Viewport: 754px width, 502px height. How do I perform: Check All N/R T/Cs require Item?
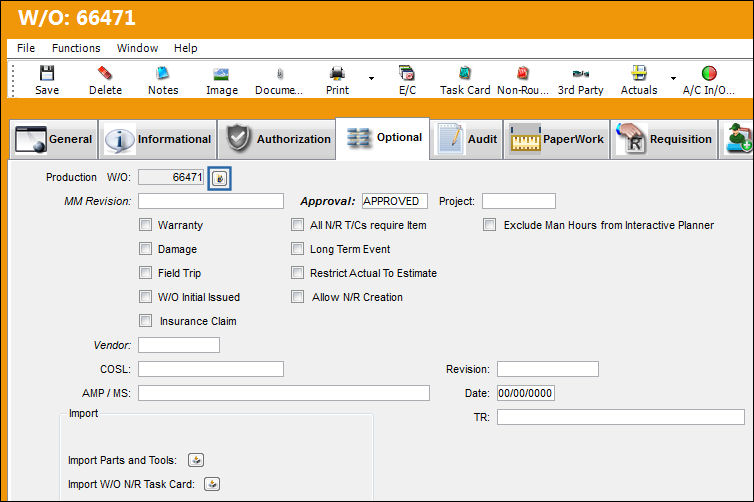point(297,225)
